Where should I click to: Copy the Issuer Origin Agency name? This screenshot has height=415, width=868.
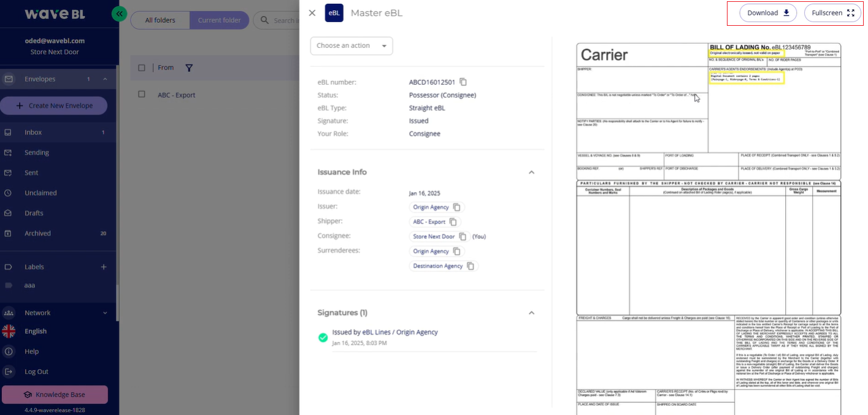click(x=456, y=207)
